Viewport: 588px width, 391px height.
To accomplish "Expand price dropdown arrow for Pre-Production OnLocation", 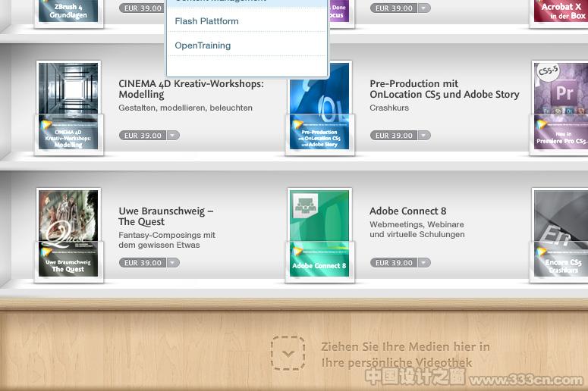I will tap(424, 135).
